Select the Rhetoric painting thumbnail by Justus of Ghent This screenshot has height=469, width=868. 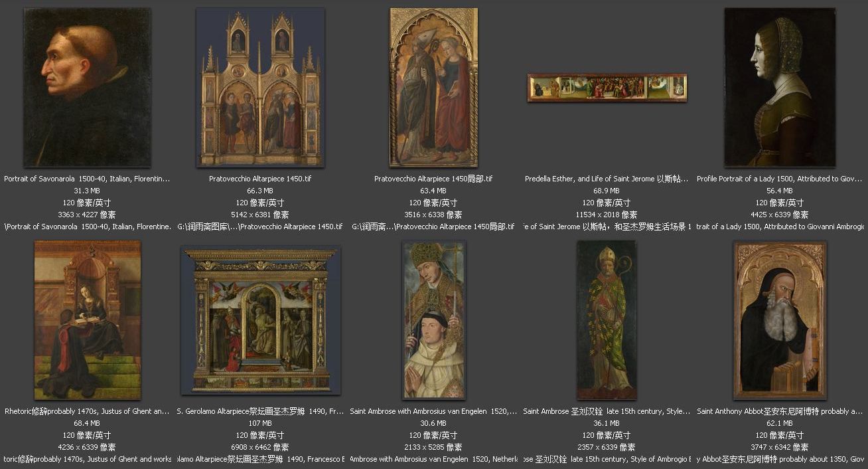point(87,320)
